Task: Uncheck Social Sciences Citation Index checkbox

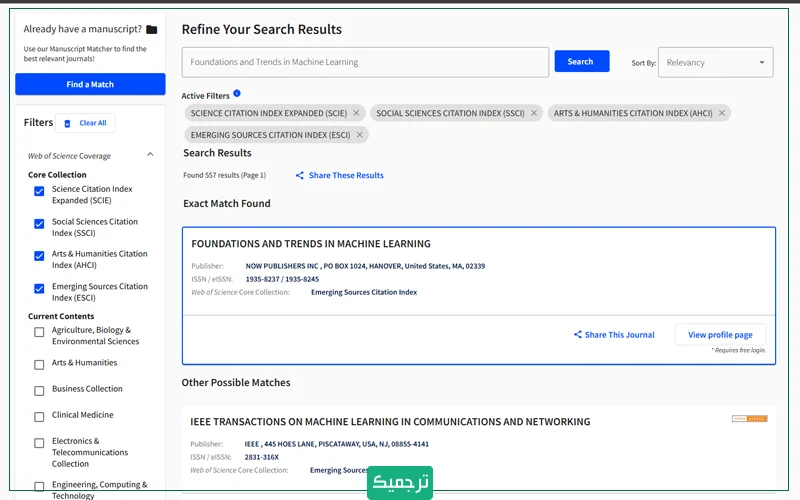Action: point(39,224)
